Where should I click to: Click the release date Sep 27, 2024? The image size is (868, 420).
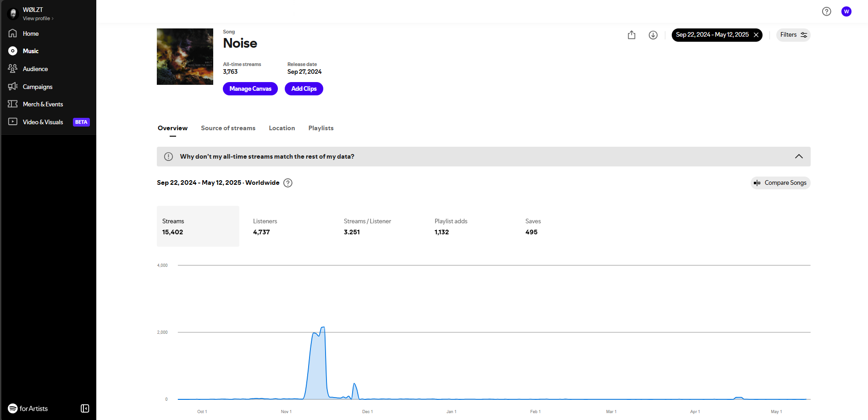pyautogui.click(x=304, y=72)
